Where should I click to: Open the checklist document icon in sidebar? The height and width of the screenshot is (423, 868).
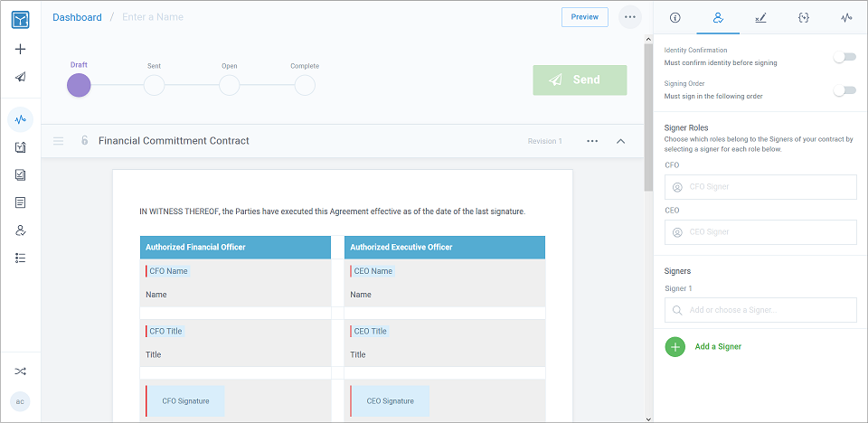click(21, 147)
